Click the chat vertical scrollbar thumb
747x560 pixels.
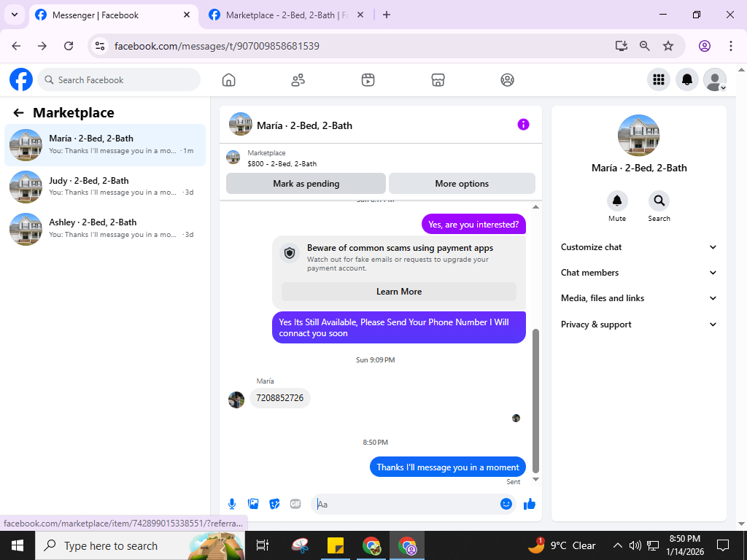535,400
